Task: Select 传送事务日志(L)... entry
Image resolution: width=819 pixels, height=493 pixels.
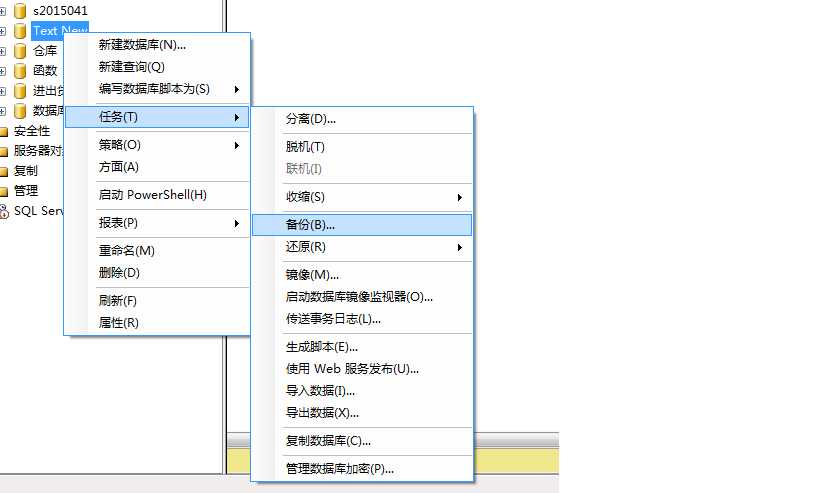Action: coord(362,319)
